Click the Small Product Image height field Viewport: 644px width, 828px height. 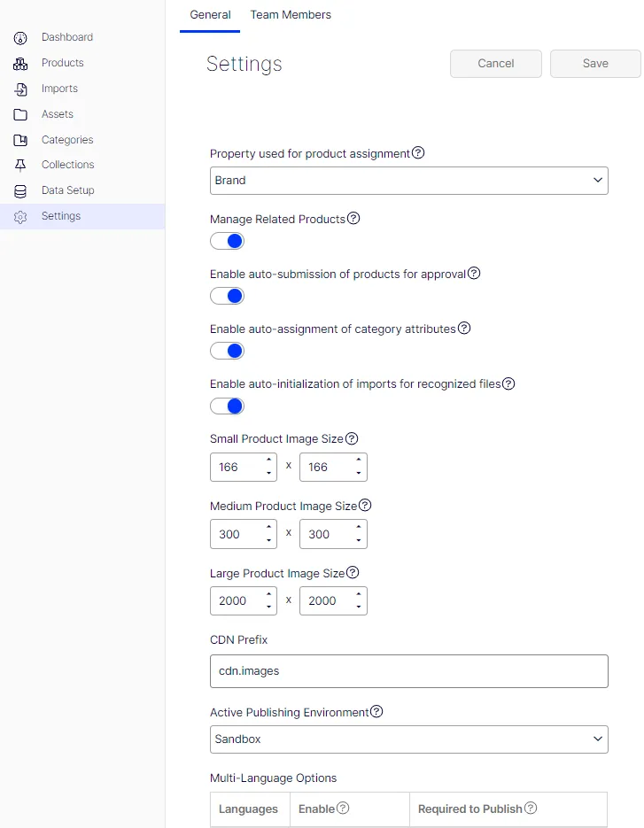(333, 467)
